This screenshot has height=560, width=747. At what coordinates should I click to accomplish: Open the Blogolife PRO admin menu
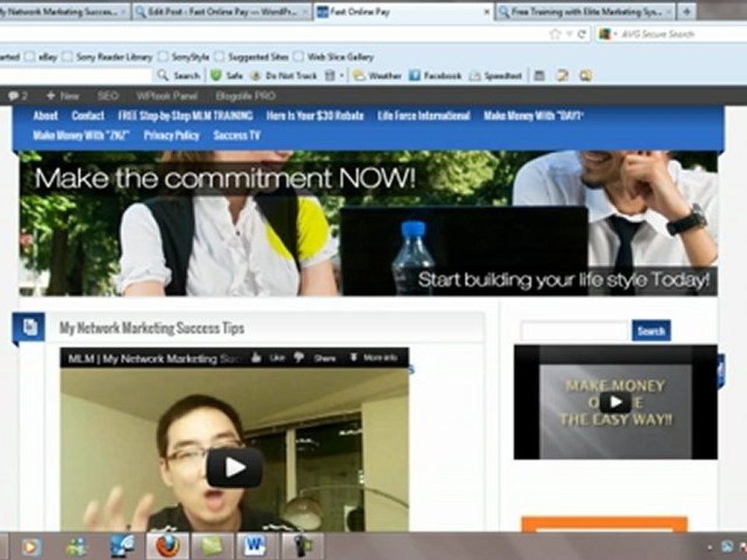[x=245, y=96]
